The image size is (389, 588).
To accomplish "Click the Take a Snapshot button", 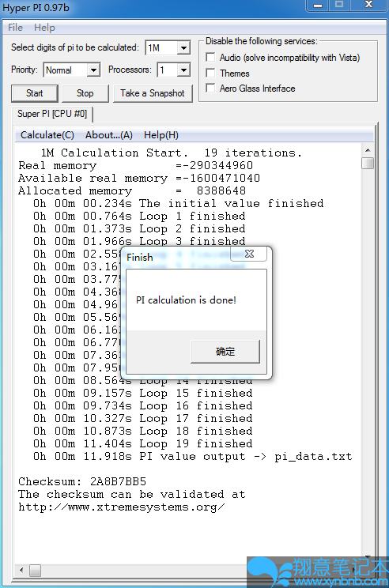I will tap(153, 93).
